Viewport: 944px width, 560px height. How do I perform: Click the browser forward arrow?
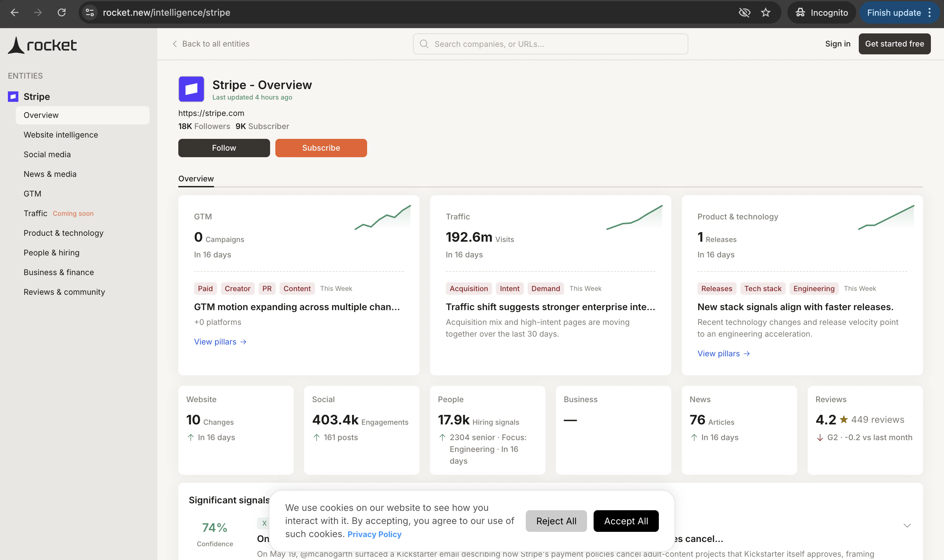[38, 12]
